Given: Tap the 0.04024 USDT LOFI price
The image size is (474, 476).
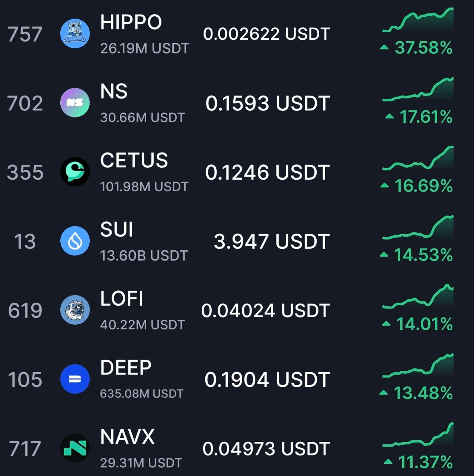Looking at the screenshot, I should click(x=265, y=311).
